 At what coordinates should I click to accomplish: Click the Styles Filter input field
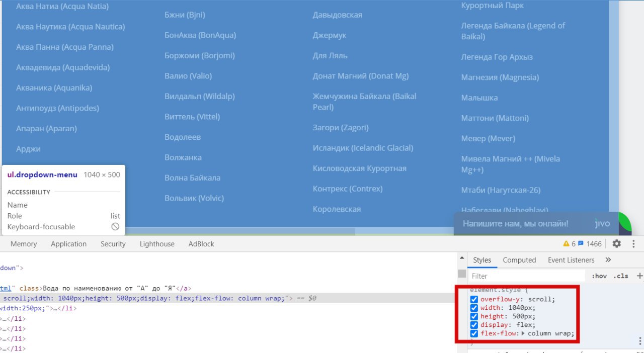tap(527, 276)
